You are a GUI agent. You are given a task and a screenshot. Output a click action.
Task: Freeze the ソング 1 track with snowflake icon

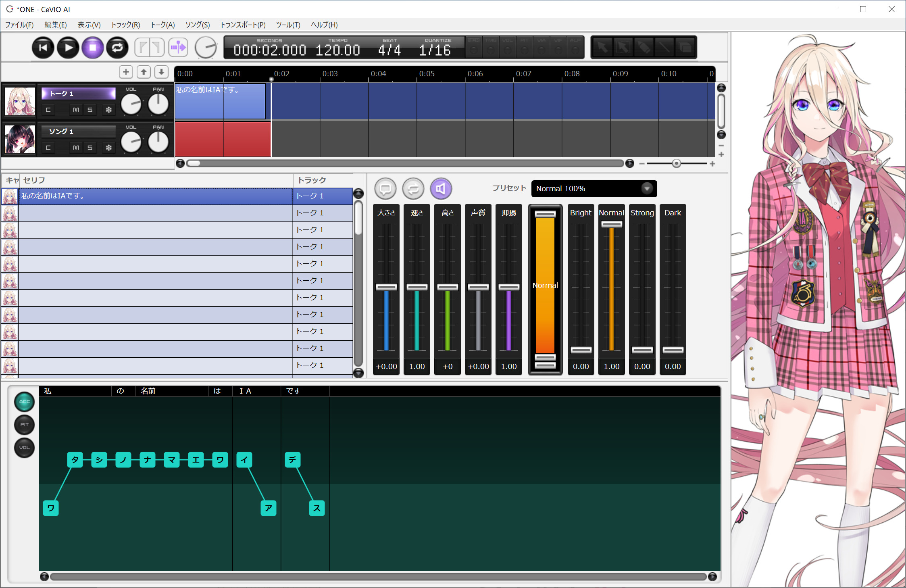point(108,148)
